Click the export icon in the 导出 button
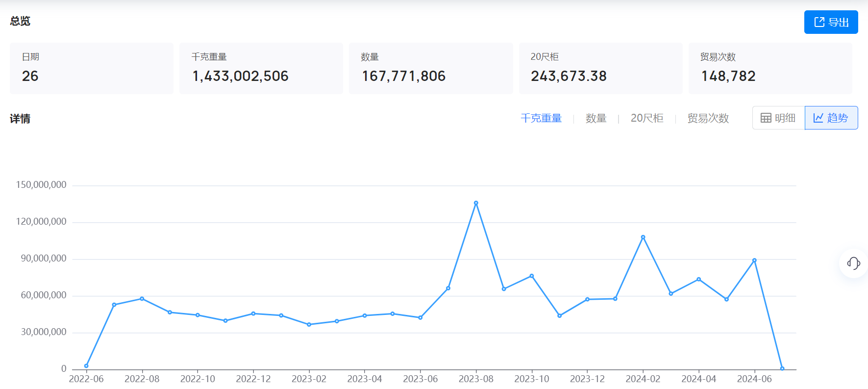This screenshot has height=389, width=868. [819, 22]
